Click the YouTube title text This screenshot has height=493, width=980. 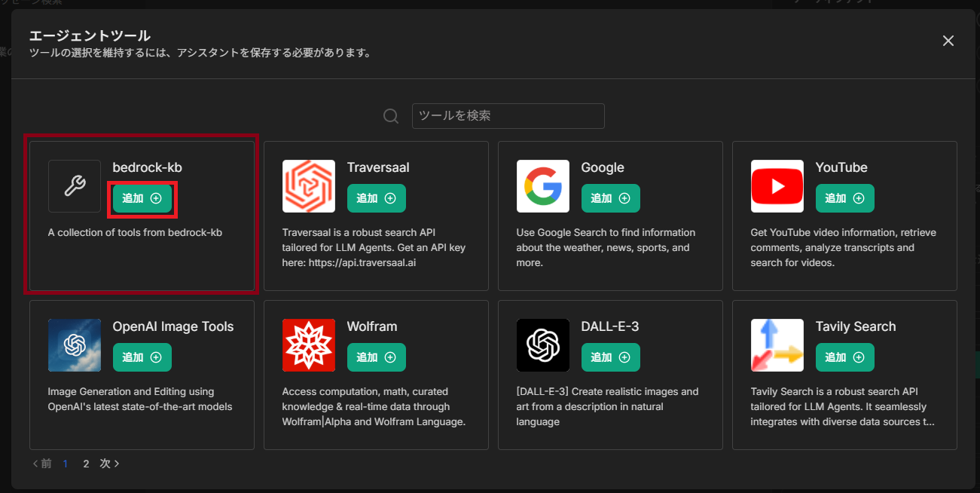(x=841, y=167)
